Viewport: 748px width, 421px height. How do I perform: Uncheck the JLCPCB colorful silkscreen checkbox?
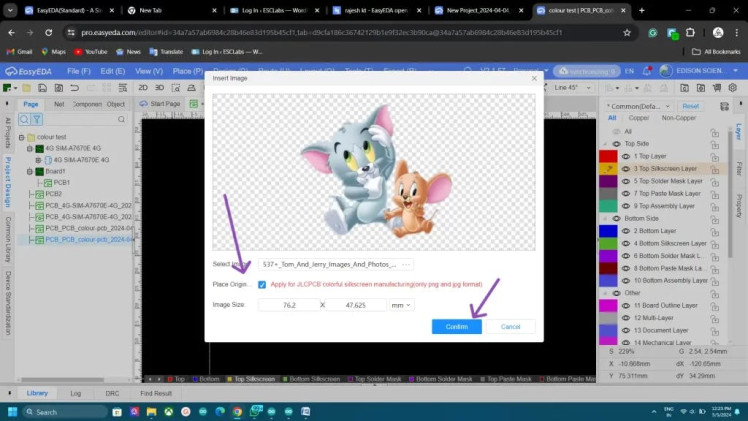click(262, 285)
